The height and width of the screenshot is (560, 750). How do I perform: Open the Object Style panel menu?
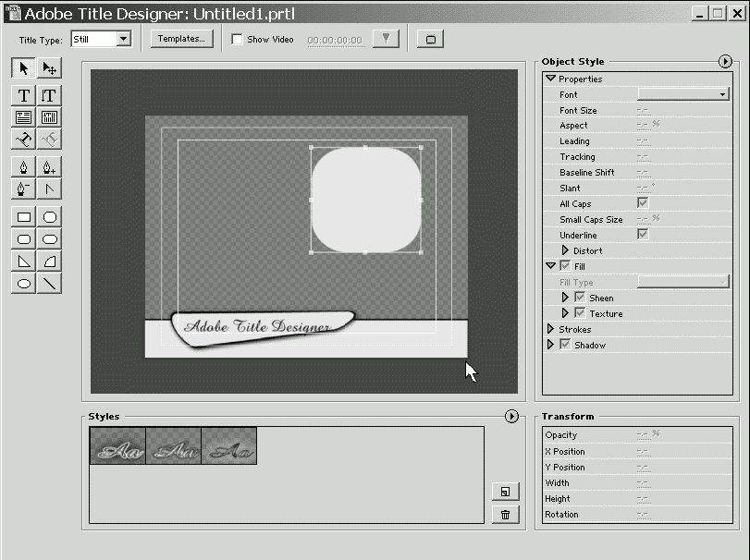(x=724, y=61)
